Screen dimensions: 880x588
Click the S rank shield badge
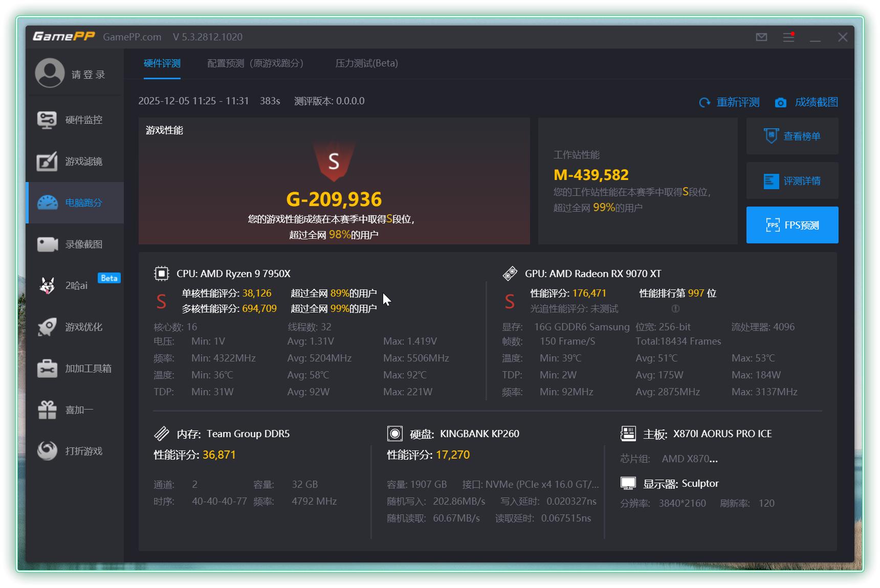(334, 162)
